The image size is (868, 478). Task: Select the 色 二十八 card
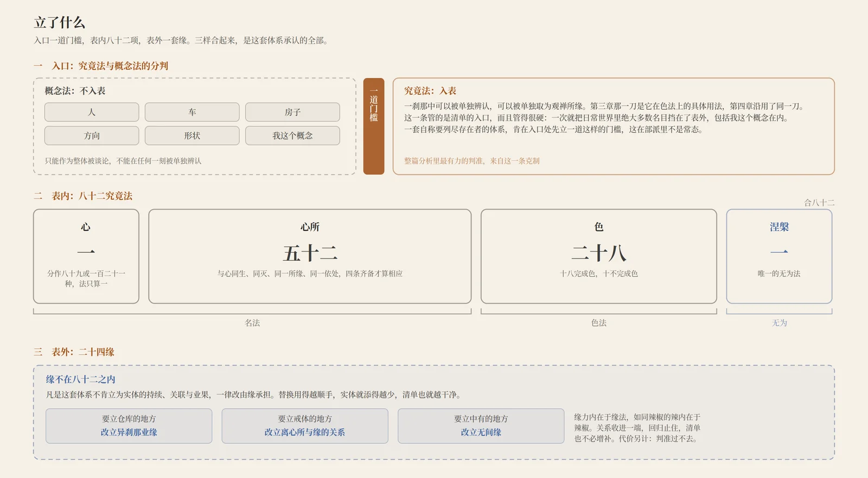599,256
